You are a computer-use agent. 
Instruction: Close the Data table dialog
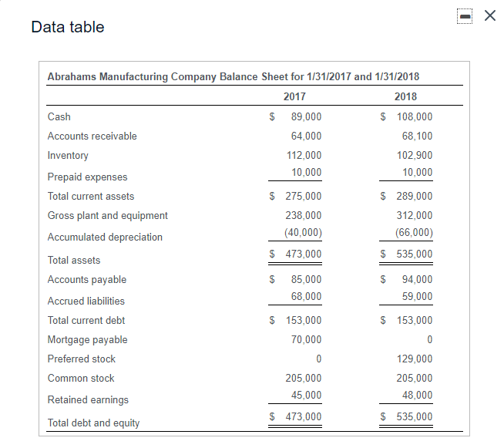tap(490, 15)
